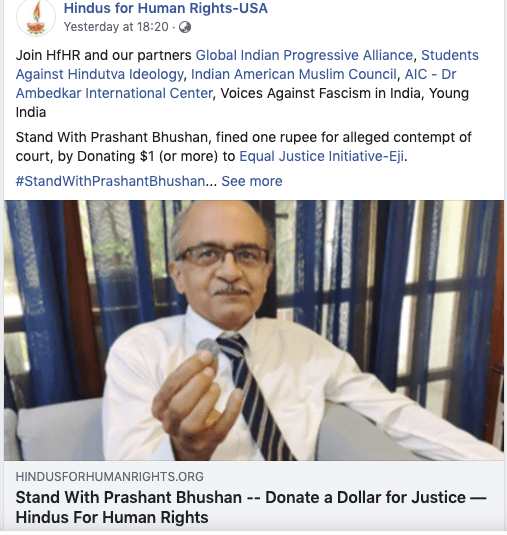Screen dimensions: 507x535
Task: Open the AIC - Dr Ambedkar International Center link
Action: [x=236, y=84]
